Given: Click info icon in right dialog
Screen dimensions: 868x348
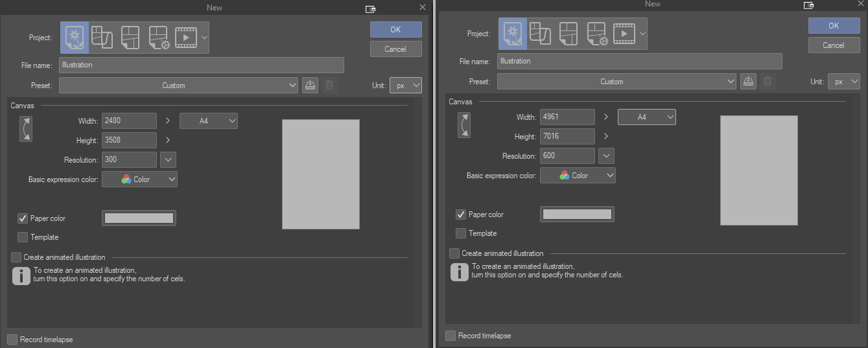Looking at the screenshot, I should (460, 272).
